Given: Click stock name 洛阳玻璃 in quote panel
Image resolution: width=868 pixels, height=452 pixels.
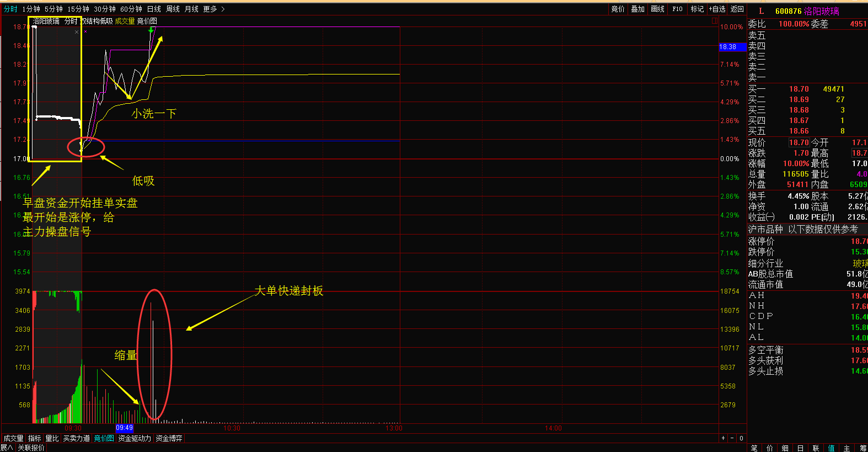Looking at the screenshot, I should pyautogui.click(x=822, y=11).
